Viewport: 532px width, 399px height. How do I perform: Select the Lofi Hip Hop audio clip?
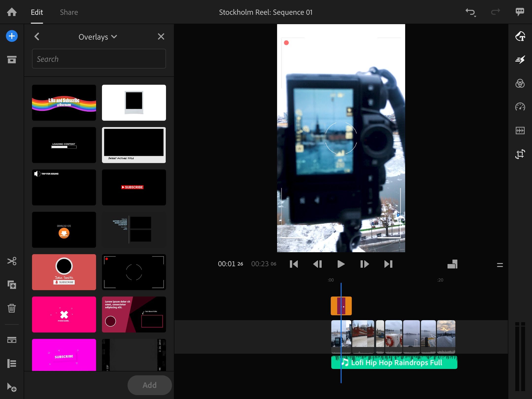coord(394,363)
